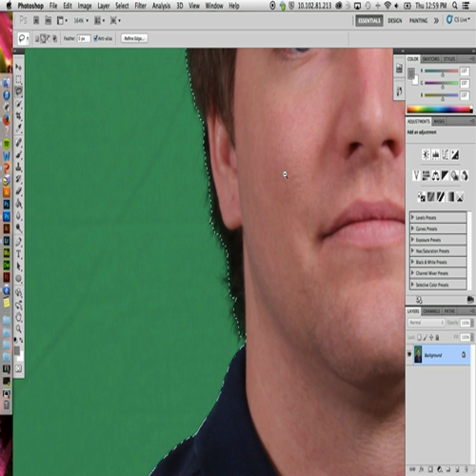The image size is (476, 476).
Task: Select the Zoom tool in the toolbox
Action: 18,328
